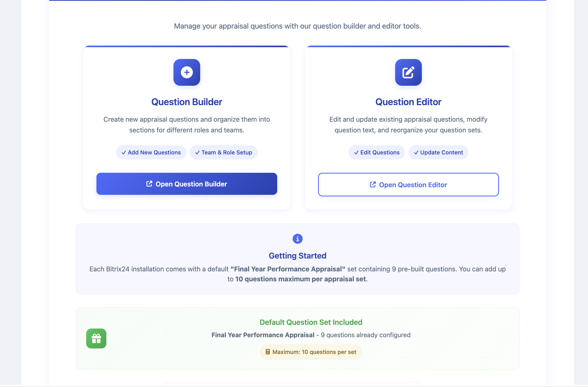Open Question Builder button
588x387 pixels.
(x=187, y=184)
